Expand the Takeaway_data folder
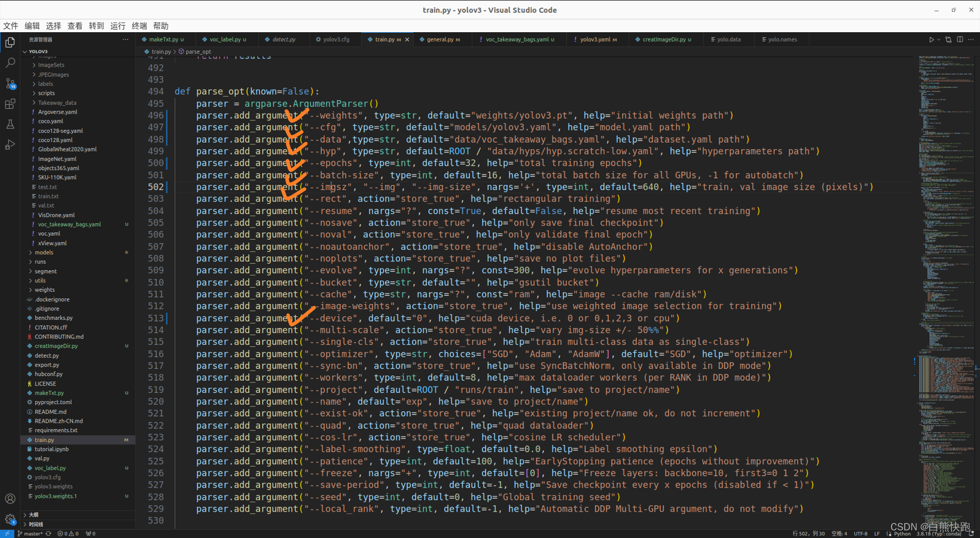 pyautogui.click(x=78, y=102)
